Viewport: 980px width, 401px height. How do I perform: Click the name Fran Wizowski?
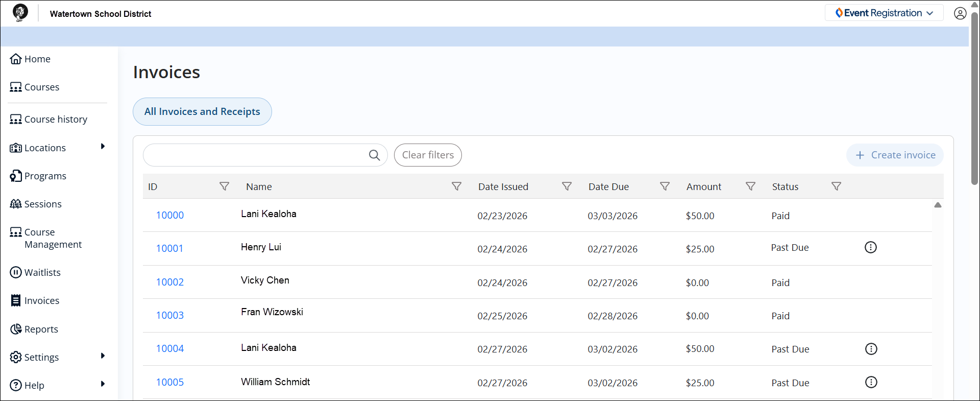(x=272, y=312)
